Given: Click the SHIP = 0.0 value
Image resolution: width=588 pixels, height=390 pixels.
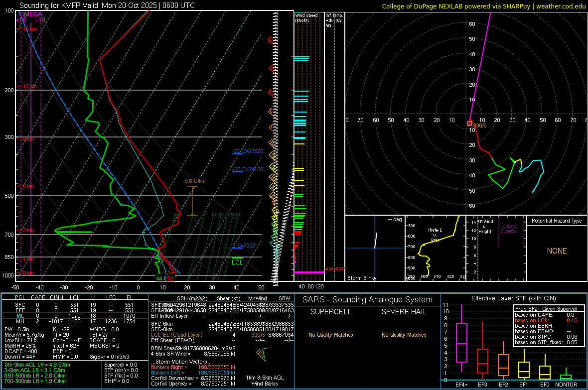Looking at the screenshot, I should click(x=117, y=381).
